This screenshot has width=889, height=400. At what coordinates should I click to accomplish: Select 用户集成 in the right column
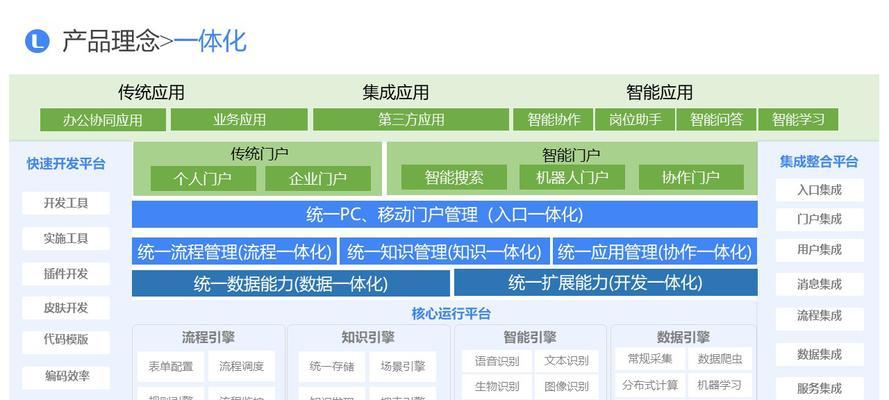tap(820, 250)
